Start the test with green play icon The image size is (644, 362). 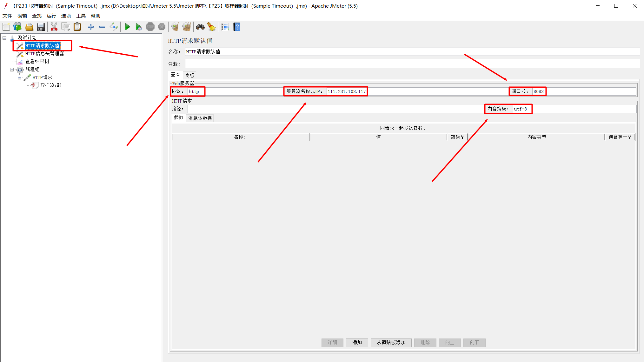(x=127, y=27)
